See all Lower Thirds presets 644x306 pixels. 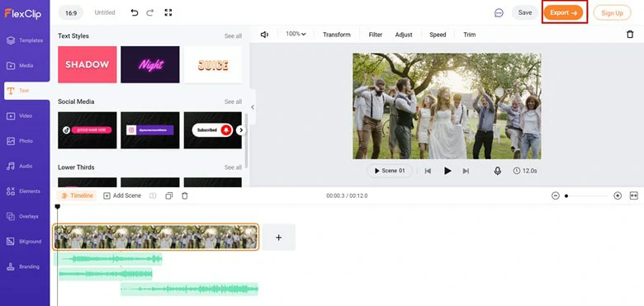(x=233, y=167)
